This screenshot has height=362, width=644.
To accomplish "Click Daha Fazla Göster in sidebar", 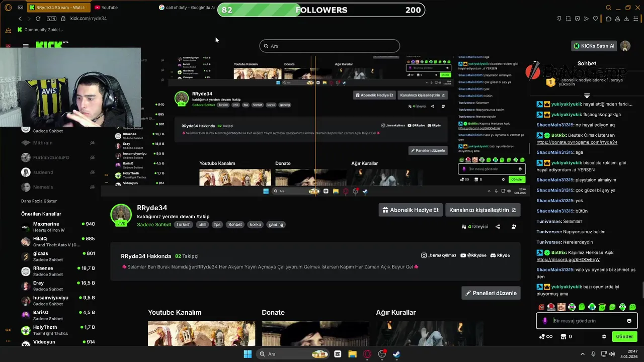I will click(39, 201).
